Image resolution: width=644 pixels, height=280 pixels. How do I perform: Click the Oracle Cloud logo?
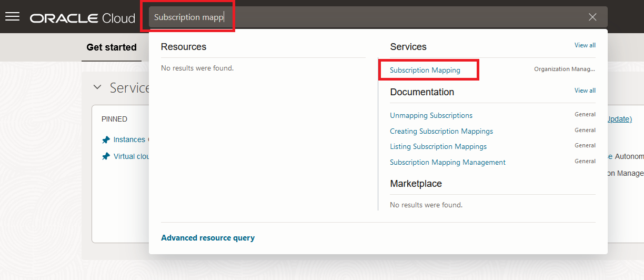tap(83, 18)
